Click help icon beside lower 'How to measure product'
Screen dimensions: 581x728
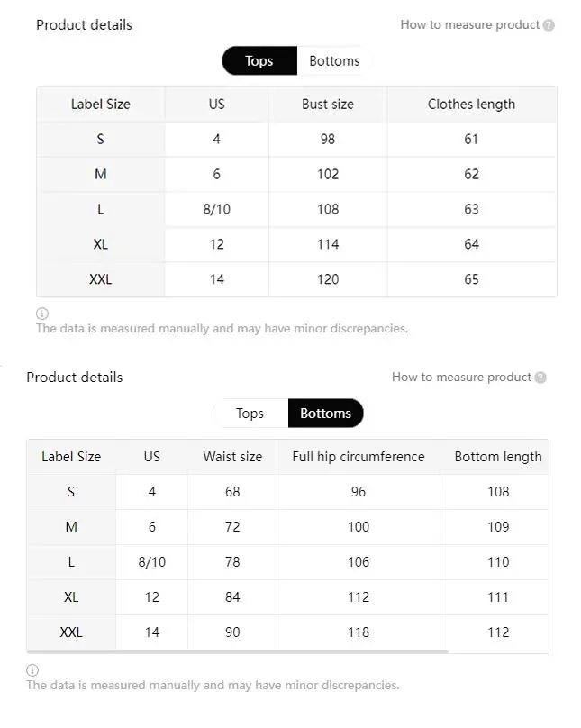(540, 378)
